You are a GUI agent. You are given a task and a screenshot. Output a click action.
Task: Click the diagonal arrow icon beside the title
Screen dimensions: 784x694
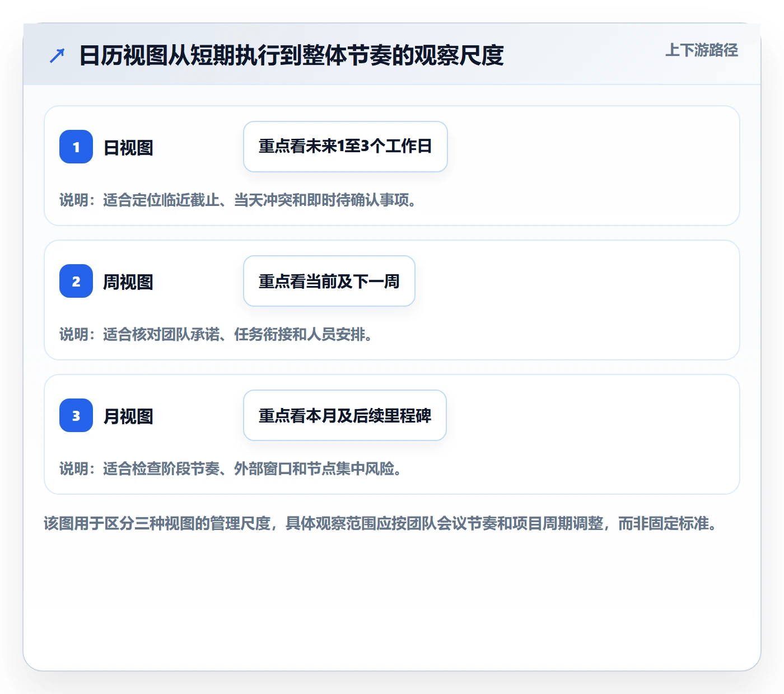tap(57, 55)
